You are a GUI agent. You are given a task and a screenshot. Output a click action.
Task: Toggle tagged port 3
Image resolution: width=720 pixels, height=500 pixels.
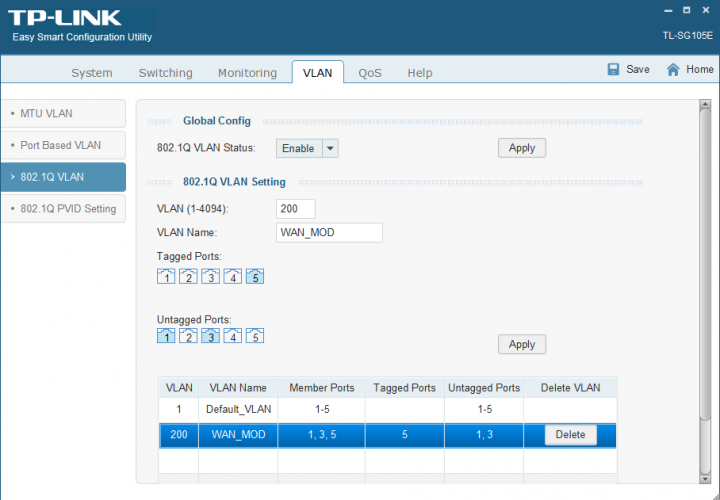(210, 276)
